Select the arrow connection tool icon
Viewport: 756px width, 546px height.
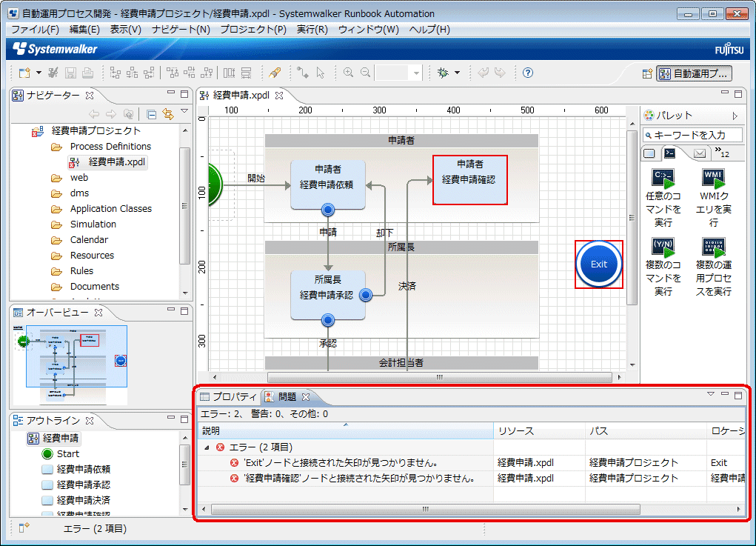point(303,73)
